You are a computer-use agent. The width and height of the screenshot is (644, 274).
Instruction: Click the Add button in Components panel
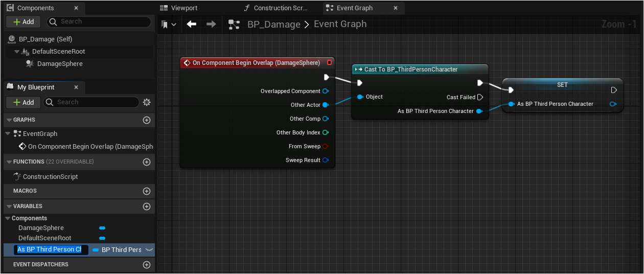coord(24,21)
